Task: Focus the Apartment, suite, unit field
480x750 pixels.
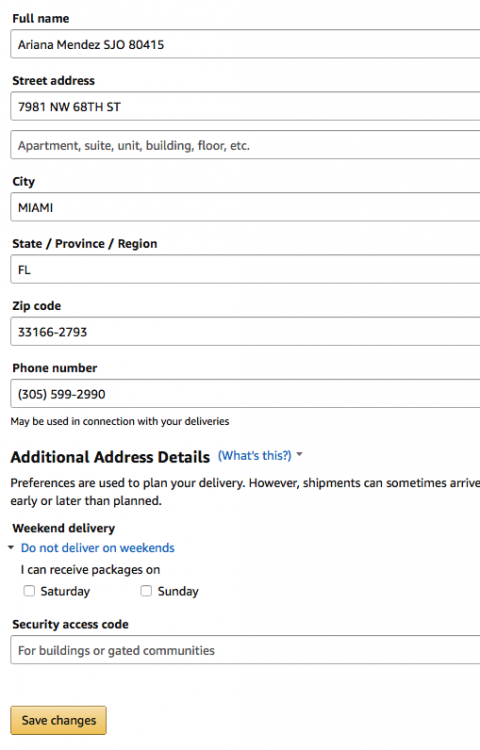Action: tap(245, 145)
